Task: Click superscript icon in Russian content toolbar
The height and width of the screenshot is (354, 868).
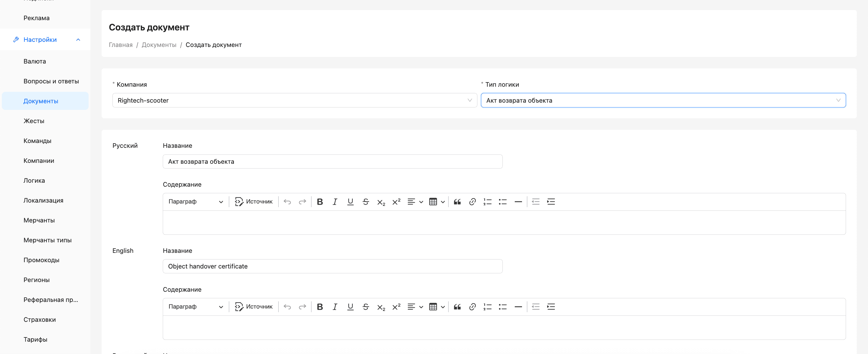Action: click(x=396, y=202)
